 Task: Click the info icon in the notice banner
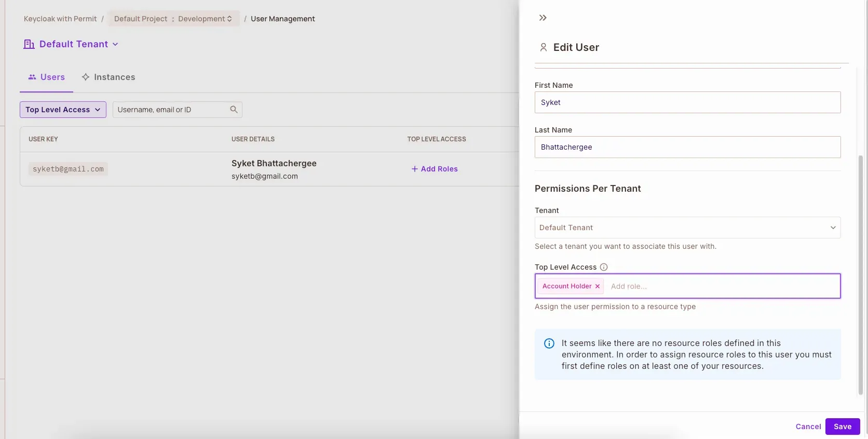click(x=549, y=343)
